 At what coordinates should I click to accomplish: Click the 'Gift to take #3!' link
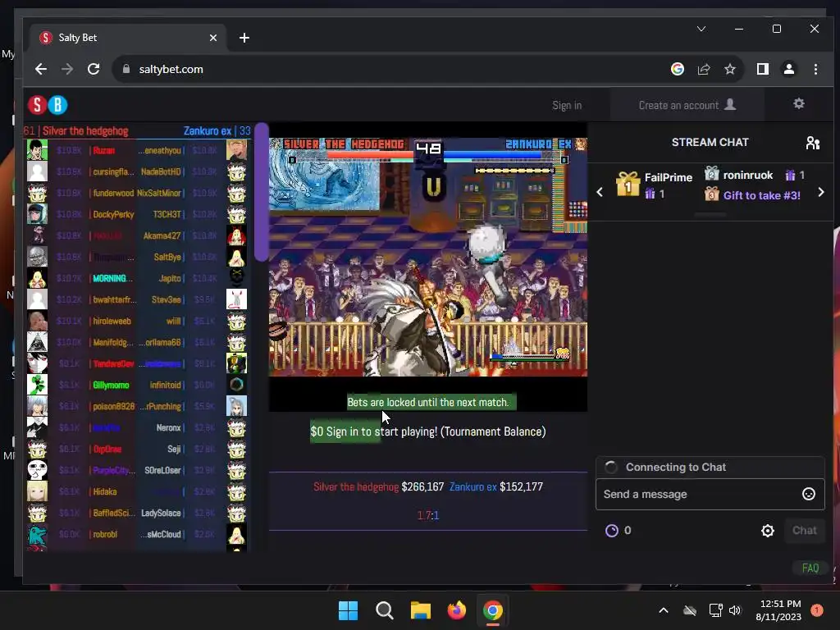[761, 195]
